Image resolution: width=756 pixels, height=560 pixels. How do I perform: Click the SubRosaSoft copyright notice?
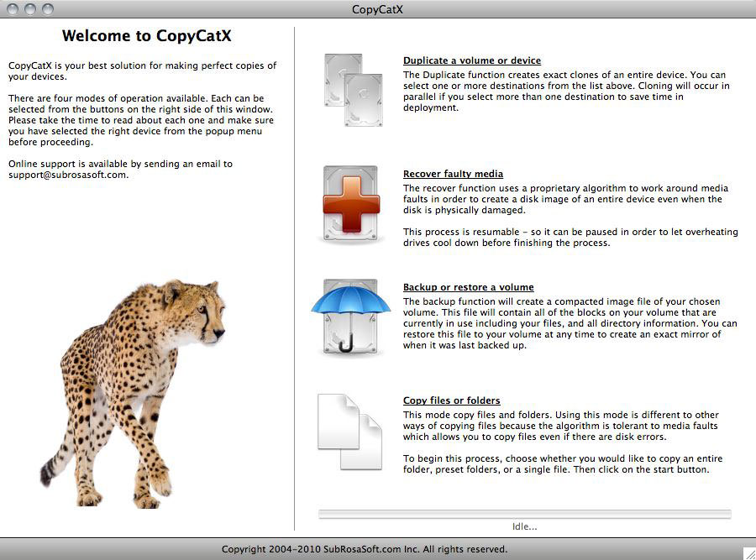(365, 549)
